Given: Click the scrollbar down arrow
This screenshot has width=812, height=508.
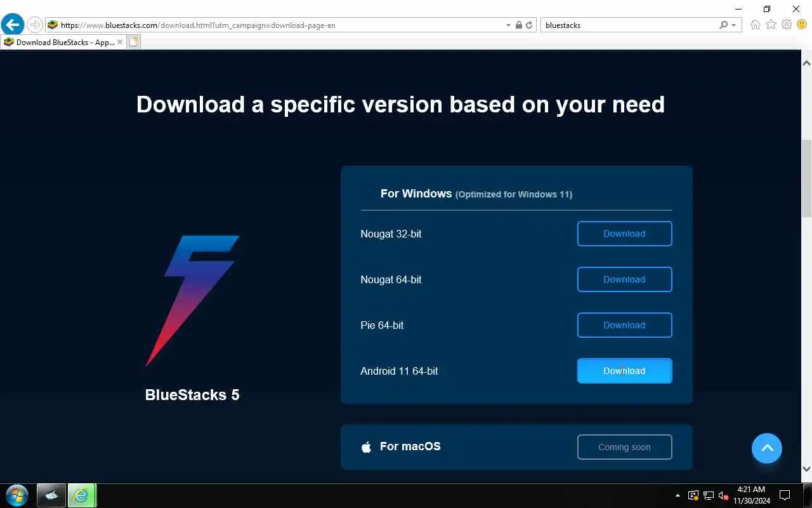Looking at the screenshot, I should pos(806,469).
